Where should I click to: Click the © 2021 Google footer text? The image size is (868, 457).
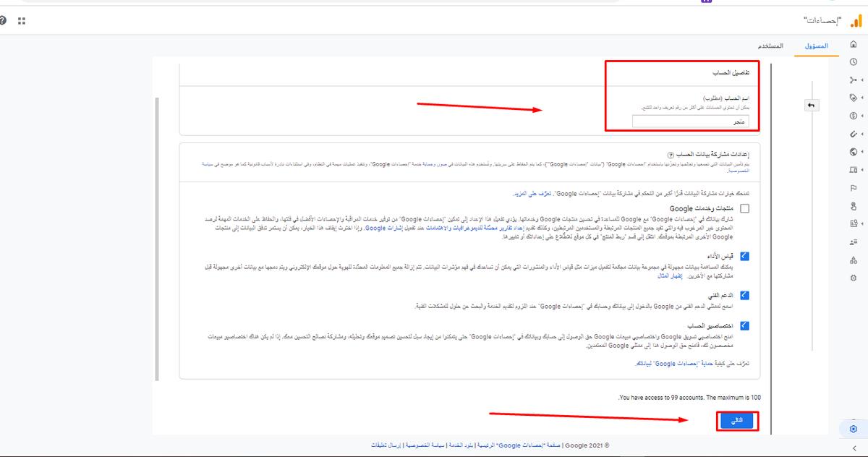click(587, 446)
